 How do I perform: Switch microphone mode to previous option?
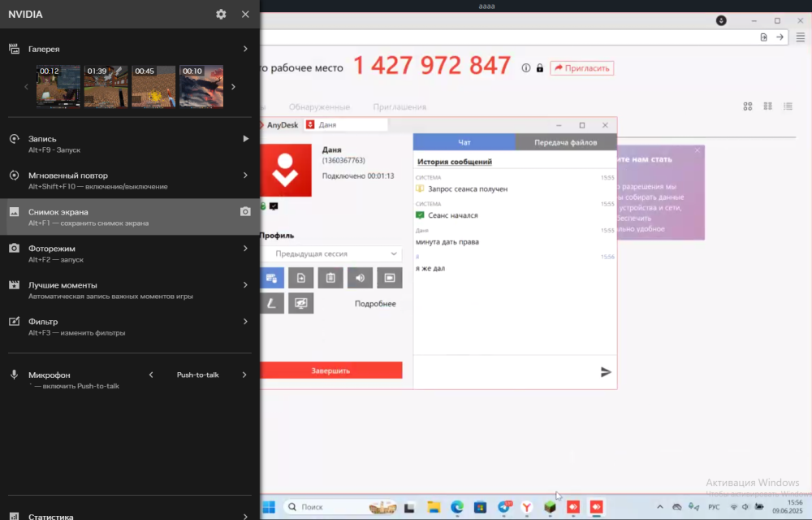click(x=151, y=375)
